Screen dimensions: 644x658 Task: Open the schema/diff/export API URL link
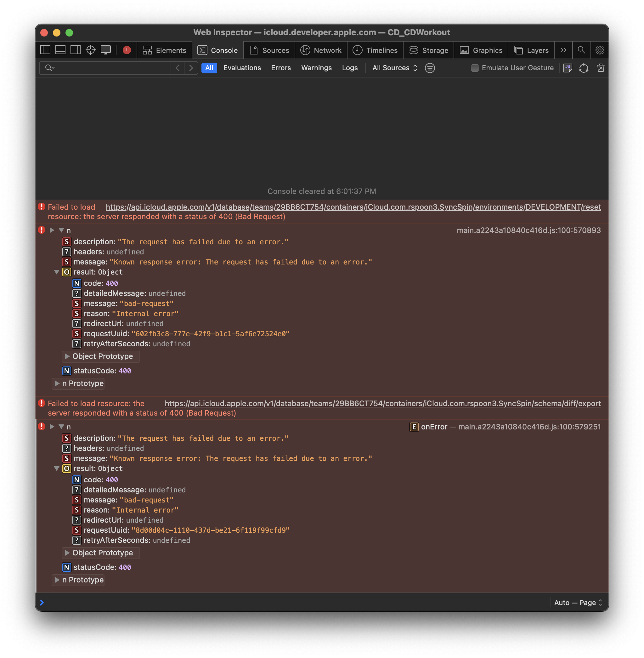tap(382, 404)
